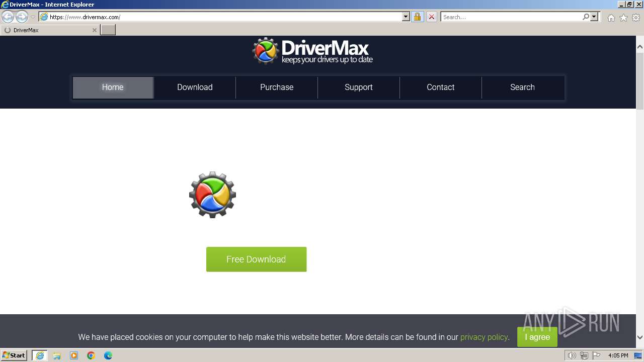This screenshot has width=644, height=362.
Task: Close the DriverMax tab
Action: (94, 30)
